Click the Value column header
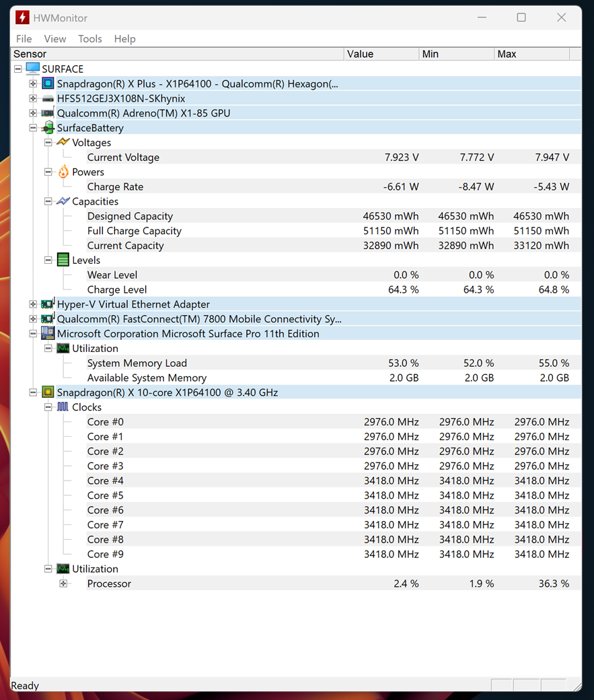Screen dimensions: 594x700 pos(381,54)
